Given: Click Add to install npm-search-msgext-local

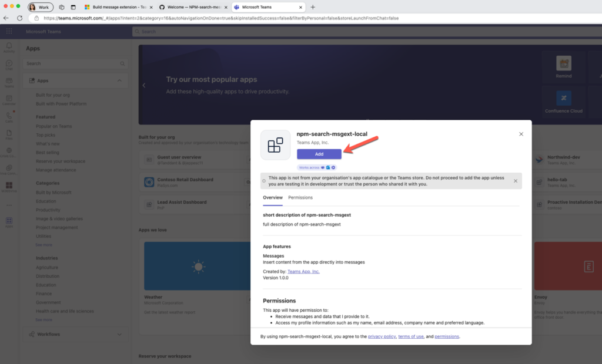Looking at the screenshot, I should click(x=319, y=154).
